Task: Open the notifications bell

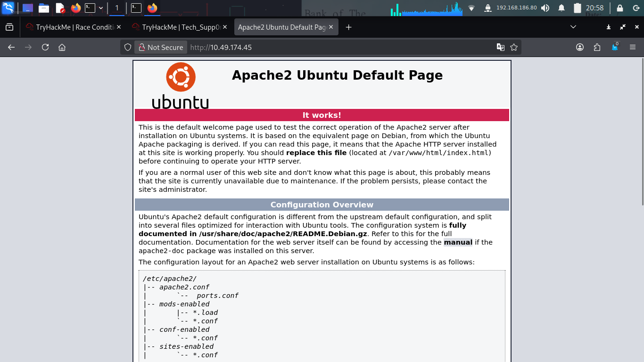Action: [561, 8]
